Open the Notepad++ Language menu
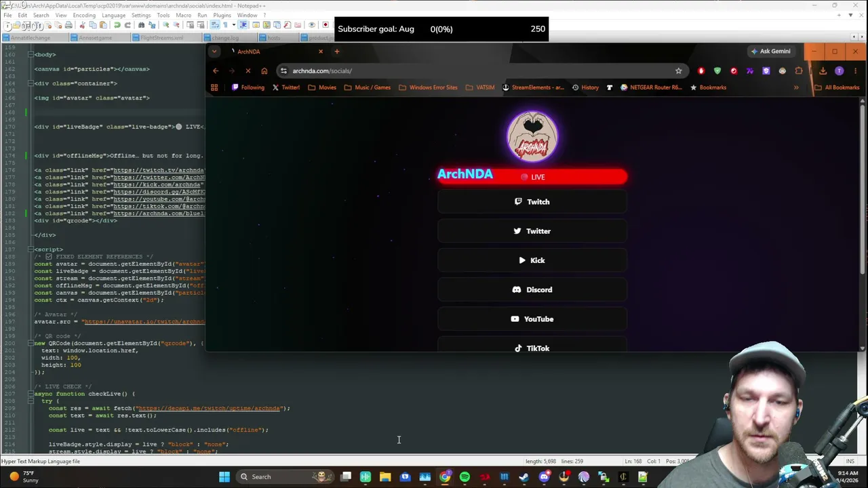 [113, 15]
